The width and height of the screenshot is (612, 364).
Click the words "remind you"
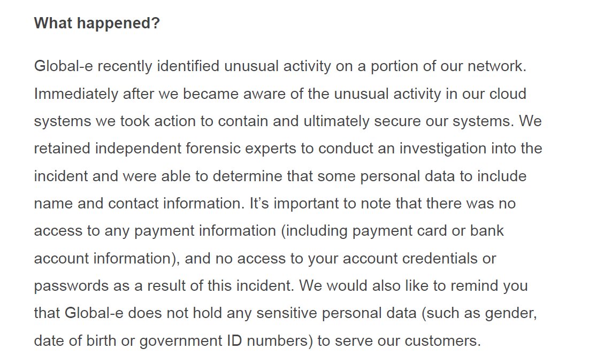click(x=496, y=286)
